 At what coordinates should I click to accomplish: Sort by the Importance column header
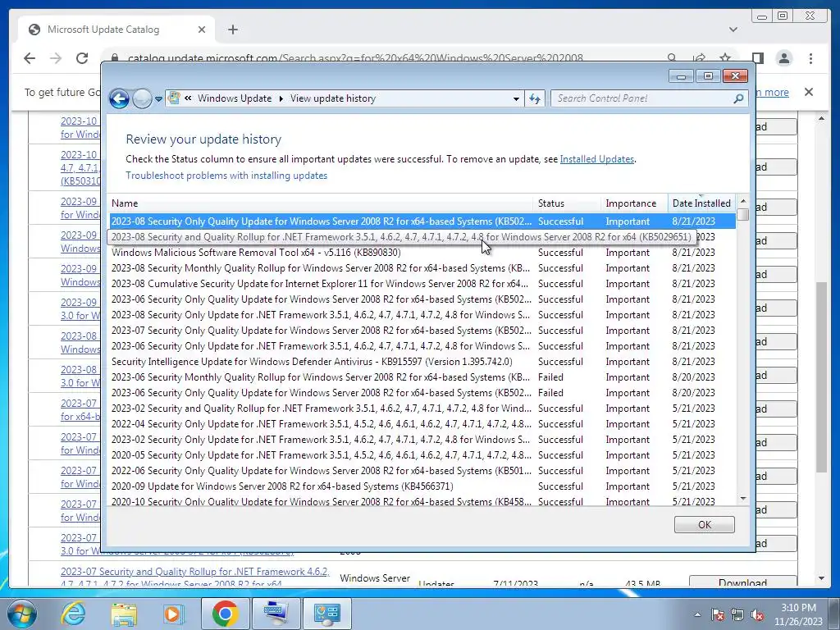click(x=634, y=203)
